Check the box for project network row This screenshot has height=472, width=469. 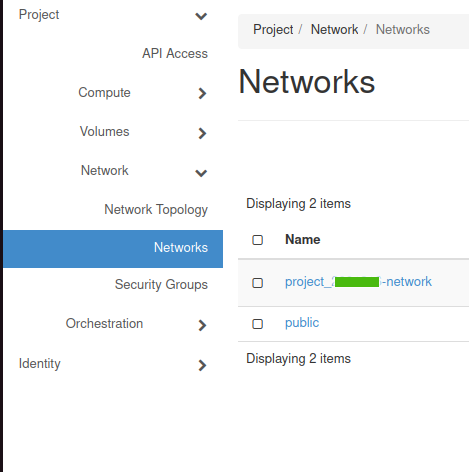tap(257, 283)
